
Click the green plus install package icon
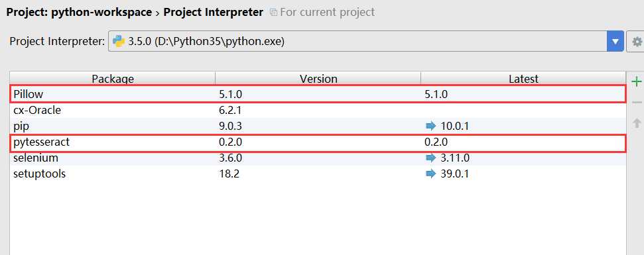637,81
